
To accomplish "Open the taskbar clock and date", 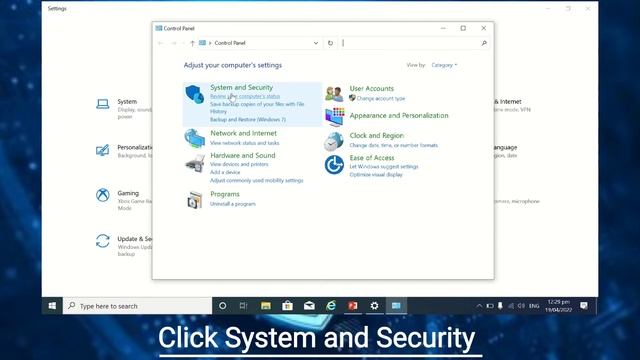I will pyautogui.click(x=558, y=306).
